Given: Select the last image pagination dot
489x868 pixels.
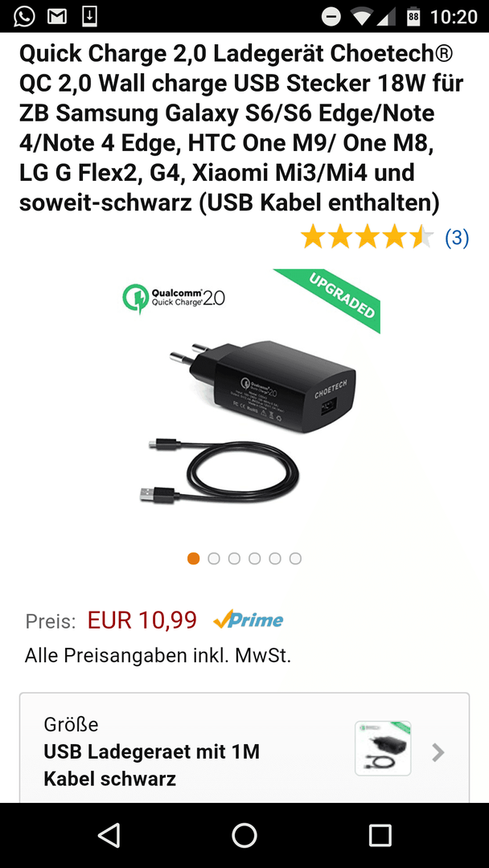Looking at the screenshot, I should [x=295, y=558].
